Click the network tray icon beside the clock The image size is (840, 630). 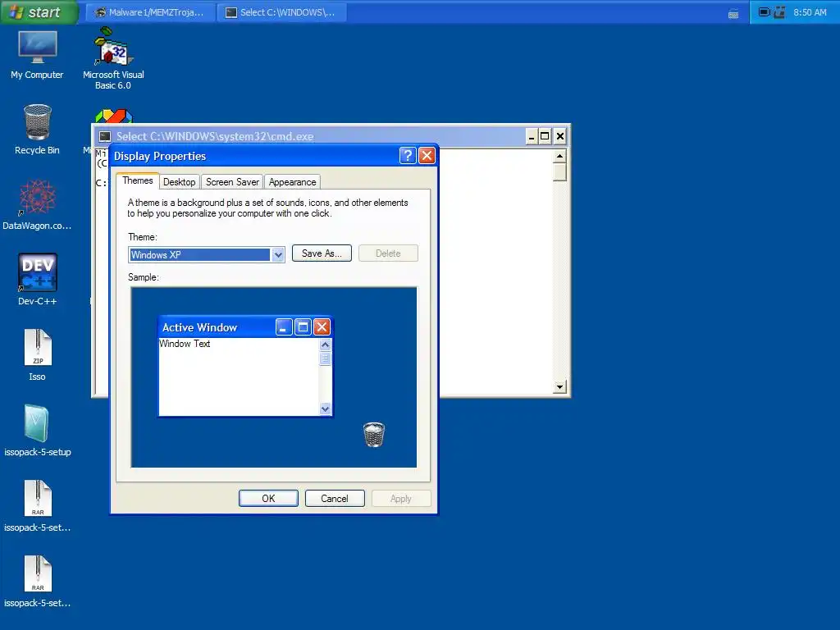(779, 11)
